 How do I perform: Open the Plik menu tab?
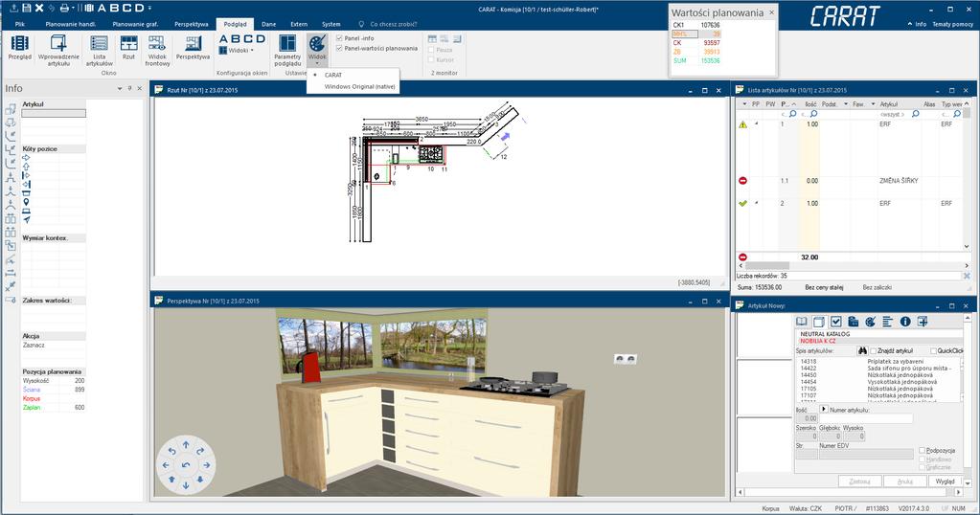point(20,24)
